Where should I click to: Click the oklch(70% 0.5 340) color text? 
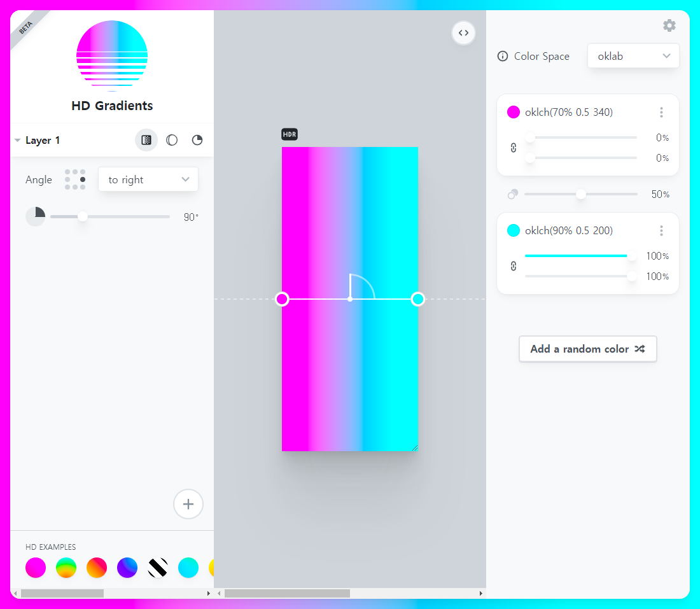569,112
